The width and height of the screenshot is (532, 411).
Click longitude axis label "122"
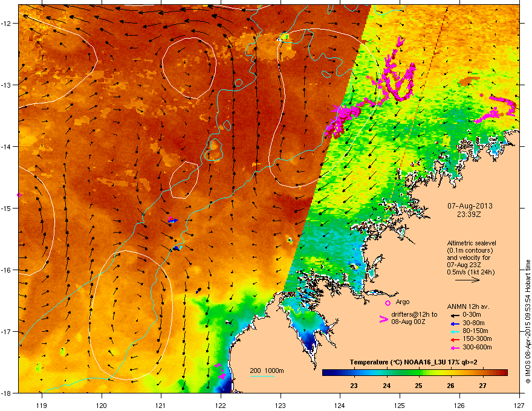pos(221,406)
